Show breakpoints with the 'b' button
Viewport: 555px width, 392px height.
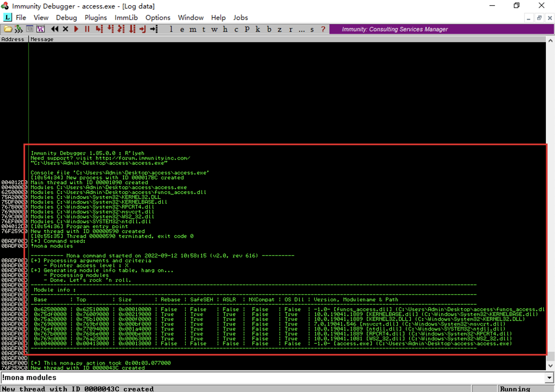[269, 29]
